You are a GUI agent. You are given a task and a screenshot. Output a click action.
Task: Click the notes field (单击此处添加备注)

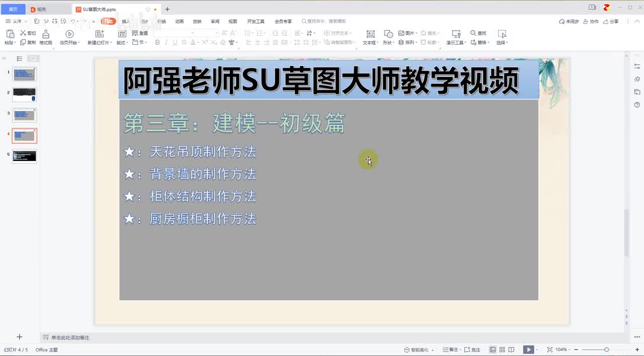[70, 337]
